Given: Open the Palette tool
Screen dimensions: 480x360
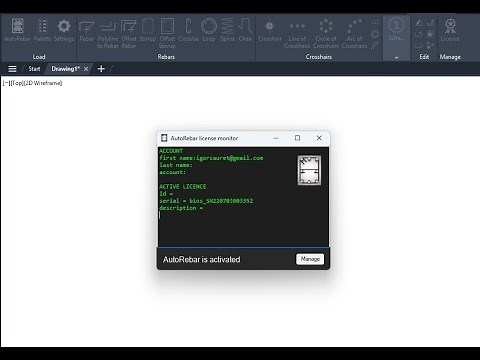Looking at the screenshot, I should pos(42,30).
